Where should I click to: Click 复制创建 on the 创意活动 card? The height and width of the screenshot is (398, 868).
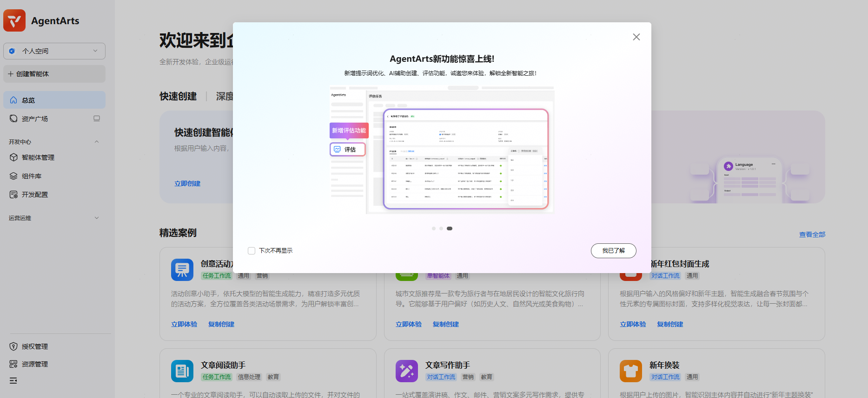point(221,324)
